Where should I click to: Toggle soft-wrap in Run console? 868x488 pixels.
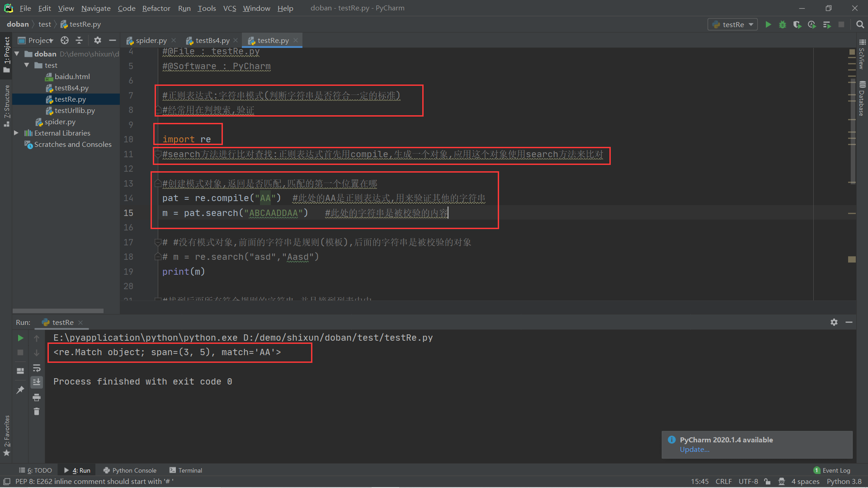(37, 368)
